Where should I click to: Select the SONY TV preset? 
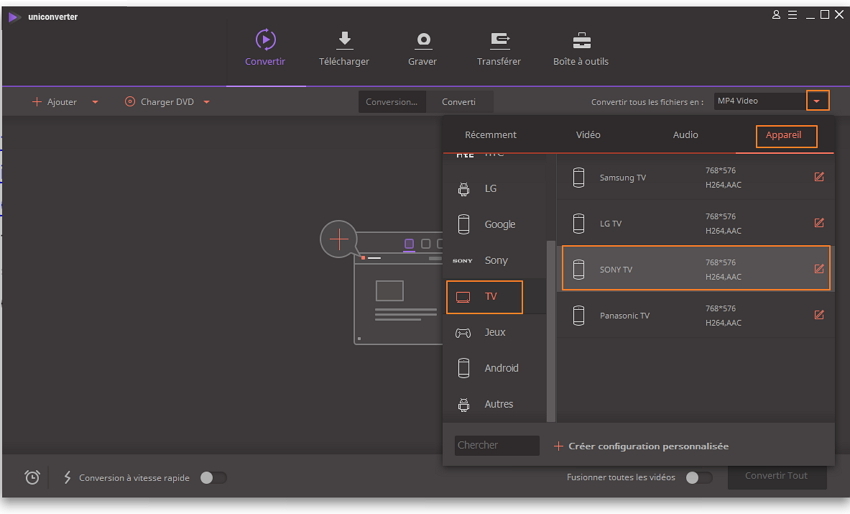pos(696,268)
